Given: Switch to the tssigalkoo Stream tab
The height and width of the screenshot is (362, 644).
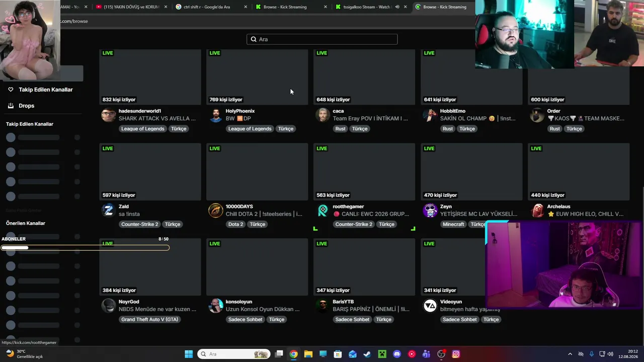Looking at the screenshot, I should coord(371,7).
